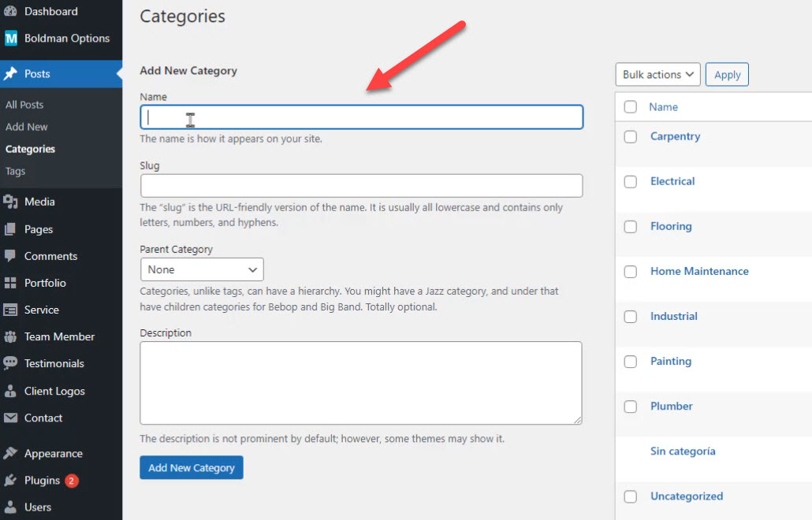Toggle the select-all checkbox beside Name header
The height and width of the screenshot is (520, 812).
click(x=630, y=107)
